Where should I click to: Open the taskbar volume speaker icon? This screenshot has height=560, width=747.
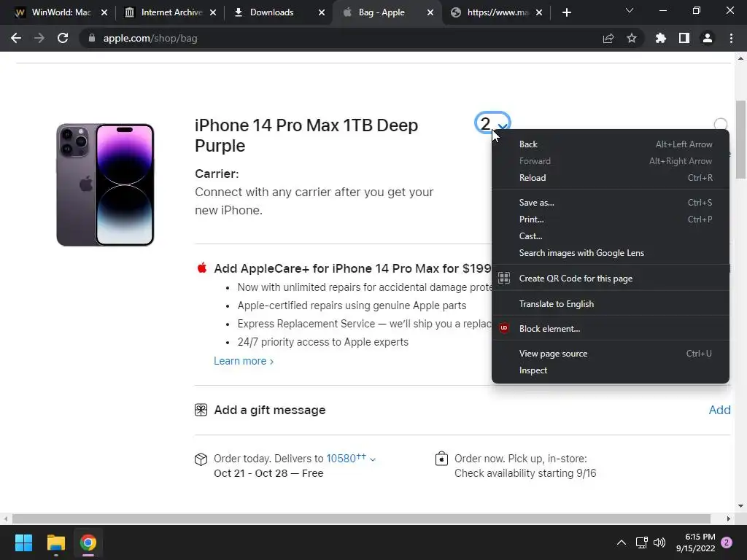point(659,542)
